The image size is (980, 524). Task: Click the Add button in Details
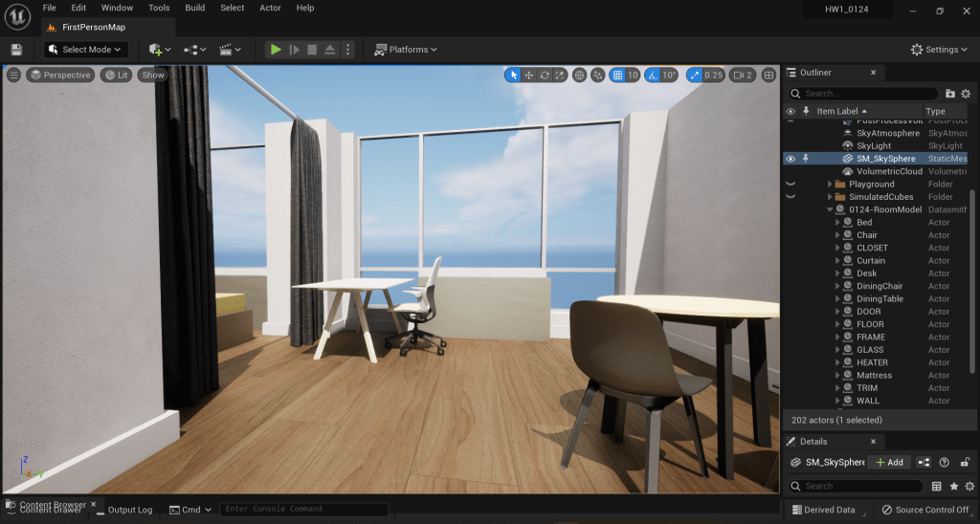[x=889, y=462]
